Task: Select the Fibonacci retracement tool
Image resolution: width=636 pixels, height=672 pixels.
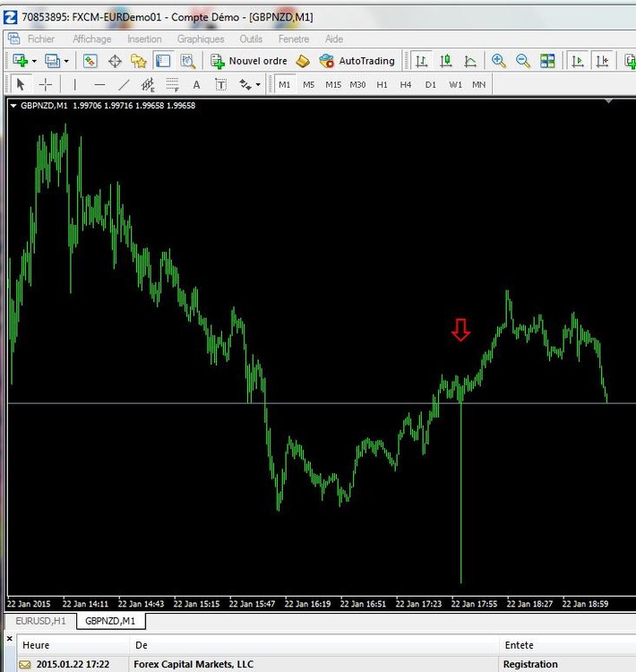Action: click(172, 84)
